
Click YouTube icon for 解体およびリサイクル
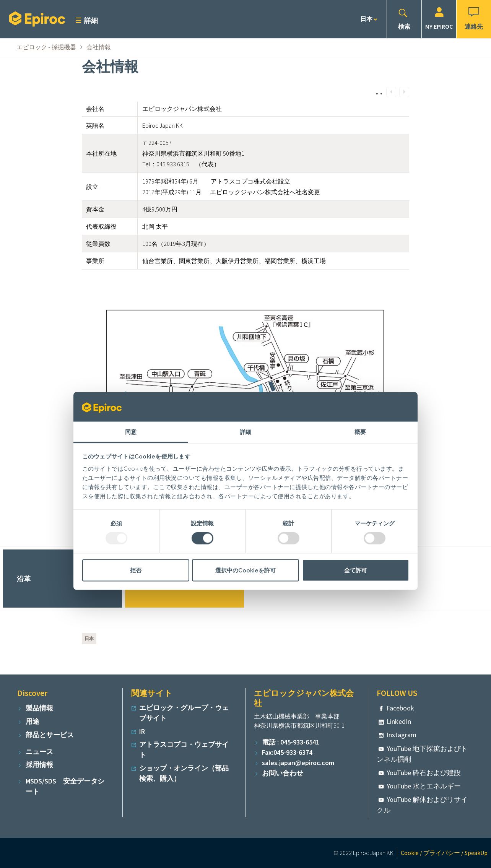(381, 800)
